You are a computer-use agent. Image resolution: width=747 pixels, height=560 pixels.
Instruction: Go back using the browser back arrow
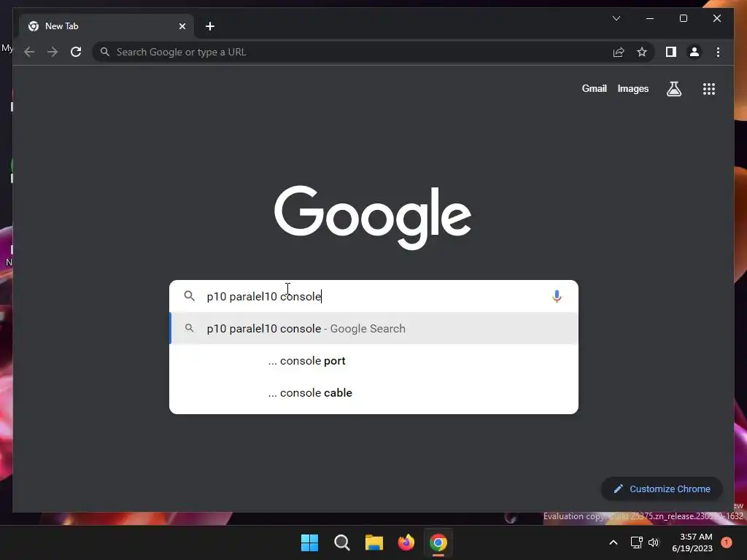pos(29,52)
